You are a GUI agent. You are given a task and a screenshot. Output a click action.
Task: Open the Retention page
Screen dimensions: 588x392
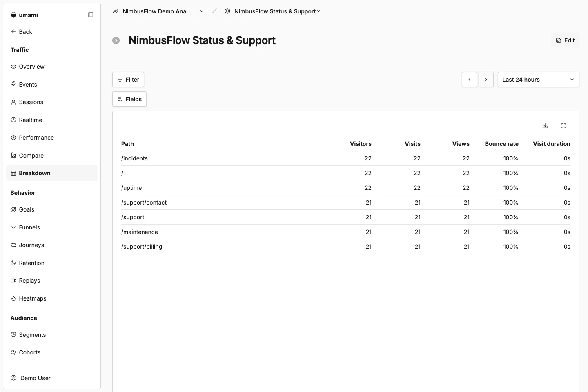click(52, 263)
